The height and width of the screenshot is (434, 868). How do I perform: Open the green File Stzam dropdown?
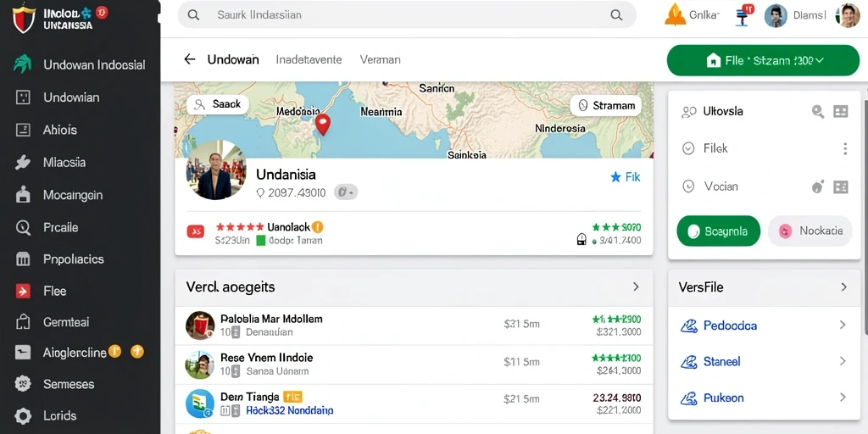tap(763, 60)
